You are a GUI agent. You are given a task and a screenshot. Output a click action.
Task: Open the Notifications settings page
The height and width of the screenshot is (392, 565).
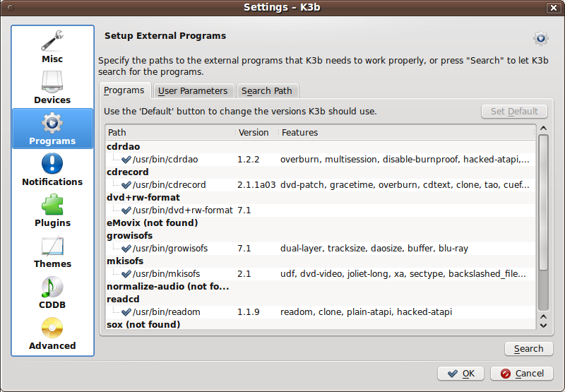click(52, 170)
